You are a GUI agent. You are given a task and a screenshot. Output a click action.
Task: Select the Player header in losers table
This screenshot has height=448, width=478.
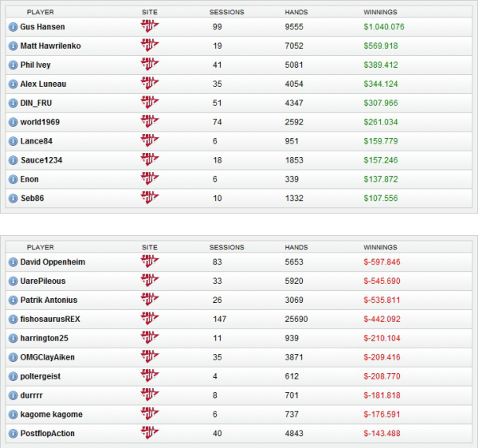coord(41,248)
